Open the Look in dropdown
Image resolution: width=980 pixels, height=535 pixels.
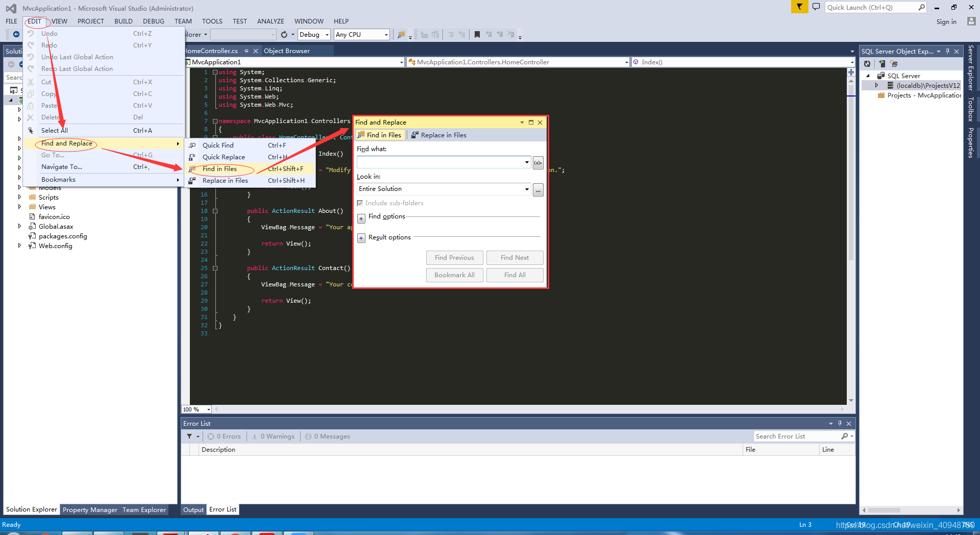(x=527, y=189)
